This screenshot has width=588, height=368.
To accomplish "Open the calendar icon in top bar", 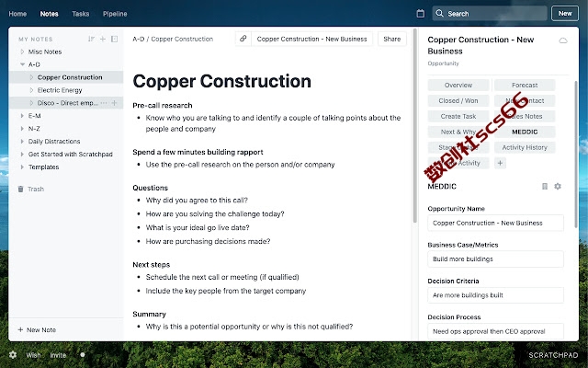I will coord(421,14).
